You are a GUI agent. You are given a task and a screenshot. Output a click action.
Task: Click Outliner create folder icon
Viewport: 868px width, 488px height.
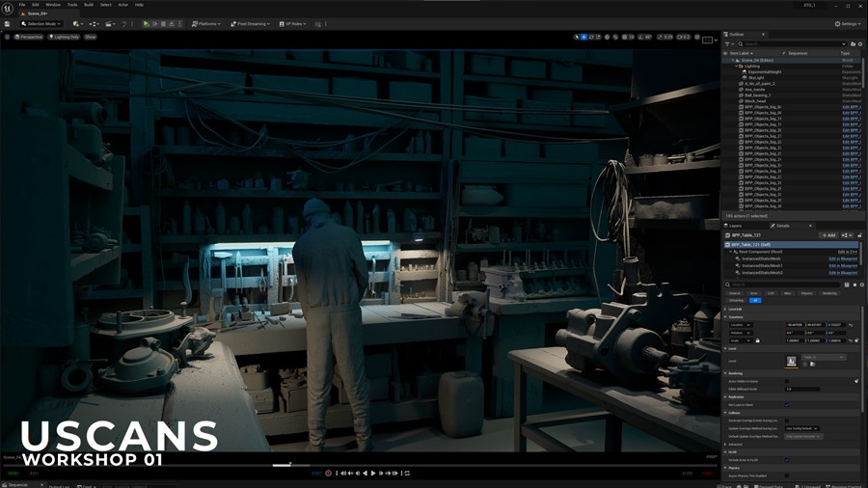(x=854, y=43)
